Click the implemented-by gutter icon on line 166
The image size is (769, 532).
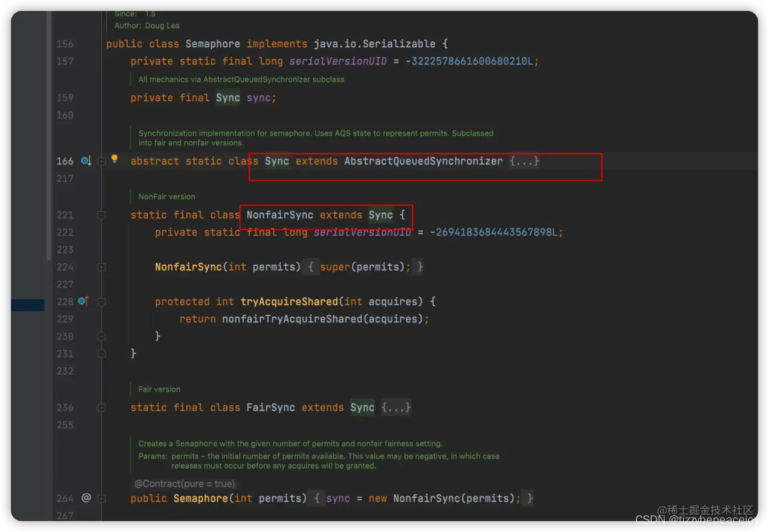point(86,161)
